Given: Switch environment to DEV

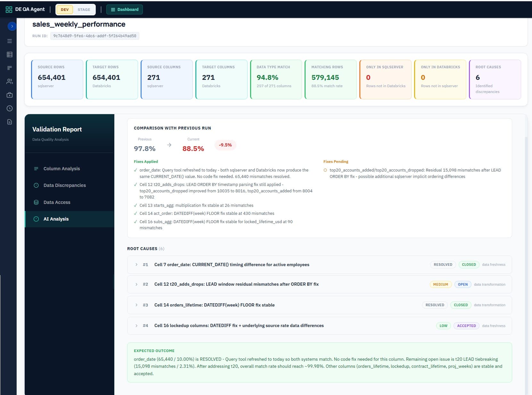Looking at the screenshot, I should [65, 10].
